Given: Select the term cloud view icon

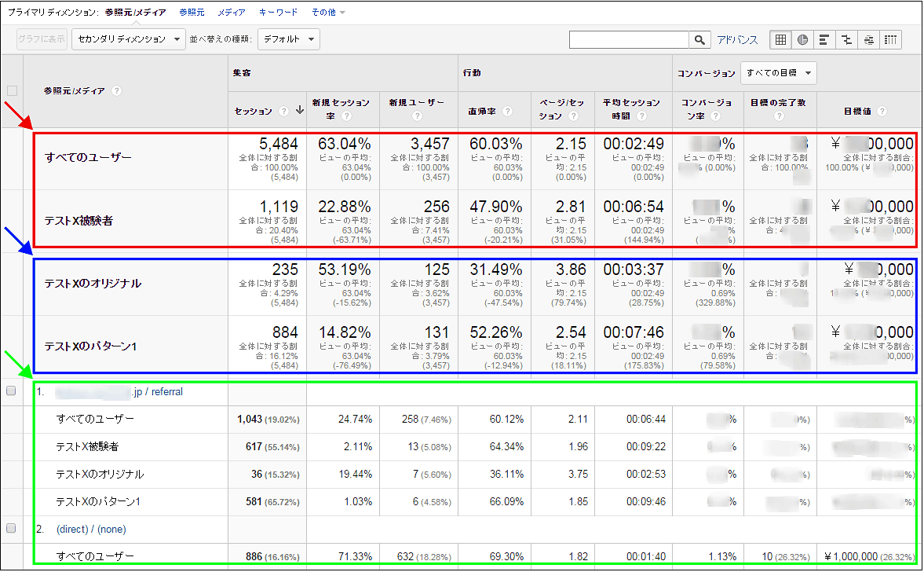Looking at the screenshot, I should (868, 40).
